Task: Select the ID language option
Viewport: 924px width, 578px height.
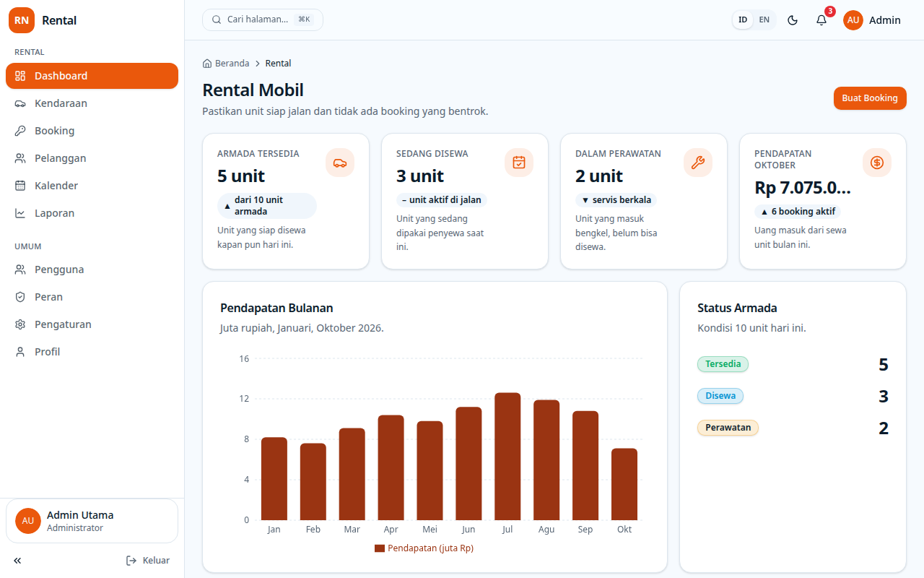Action: point(743,20)
